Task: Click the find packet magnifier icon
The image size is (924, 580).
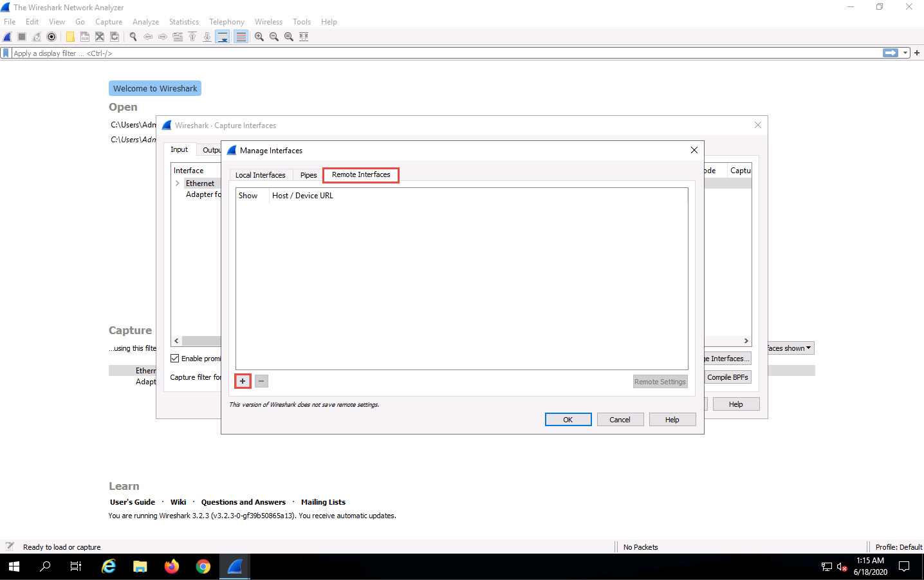Action: [133, 37]
